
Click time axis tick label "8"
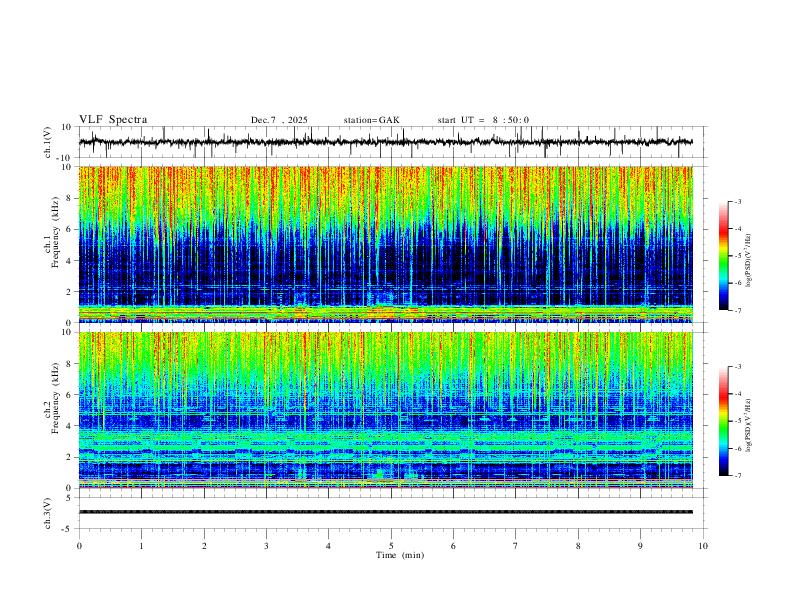578,546
